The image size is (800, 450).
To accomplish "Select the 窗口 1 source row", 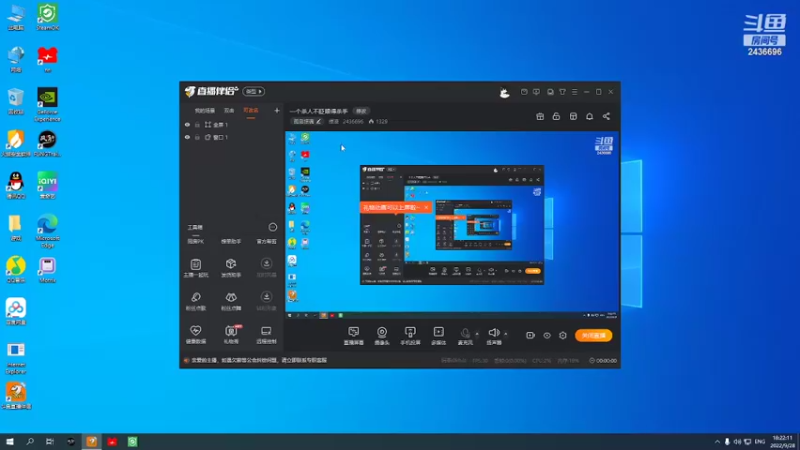I will (x=232, y=137).
